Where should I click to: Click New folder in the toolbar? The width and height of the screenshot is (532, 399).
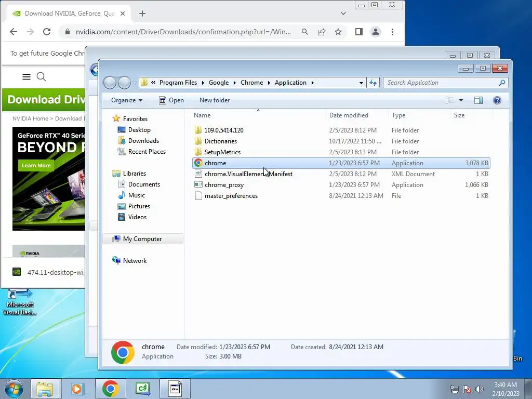215,100
